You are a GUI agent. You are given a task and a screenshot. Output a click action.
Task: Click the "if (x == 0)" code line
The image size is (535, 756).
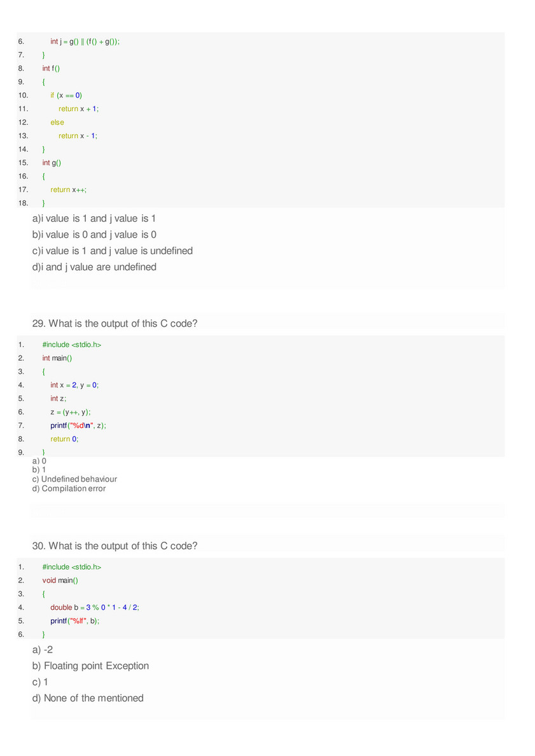click(66, 95)
